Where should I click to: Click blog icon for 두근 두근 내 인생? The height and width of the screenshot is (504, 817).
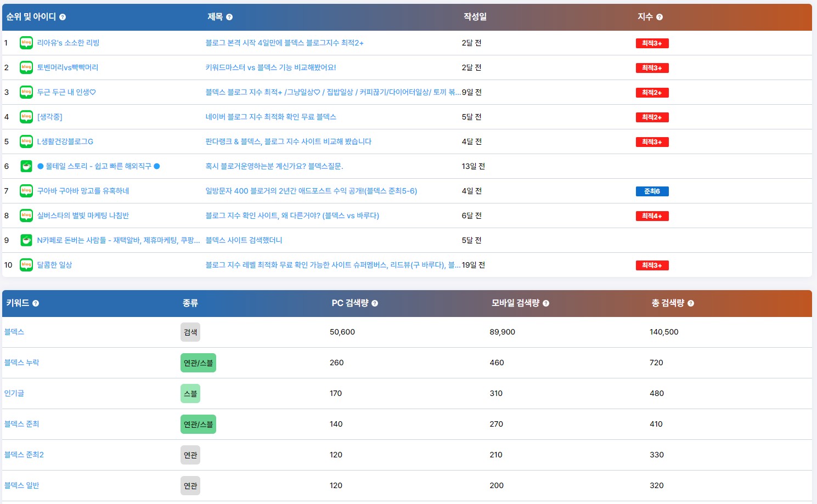26,92
